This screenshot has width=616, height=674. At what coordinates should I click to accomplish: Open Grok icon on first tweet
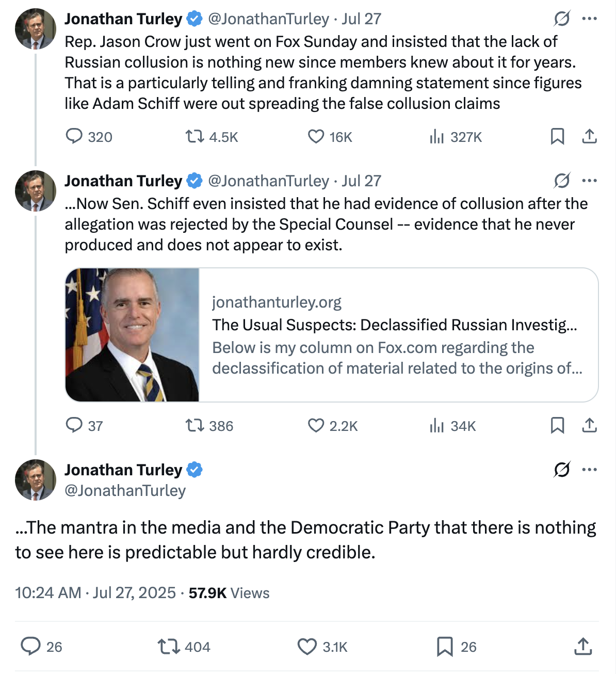[x=561, y=19]
